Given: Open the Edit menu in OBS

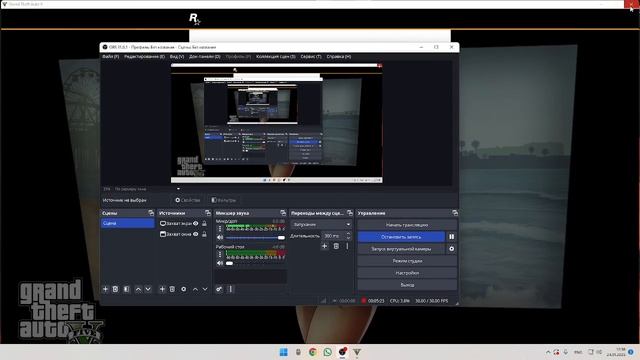Looking at the screenshot, I should click(144, 57).
